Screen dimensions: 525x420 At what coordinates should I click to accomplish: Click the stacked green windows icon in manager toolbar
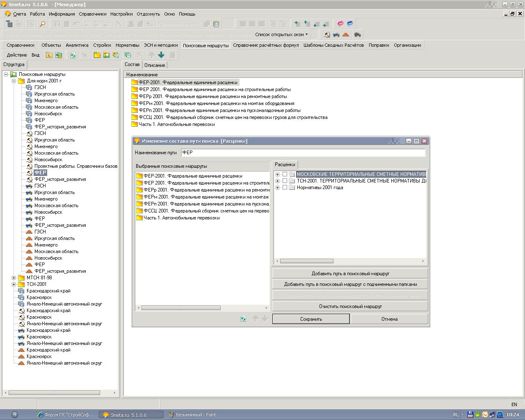[128, 55]
